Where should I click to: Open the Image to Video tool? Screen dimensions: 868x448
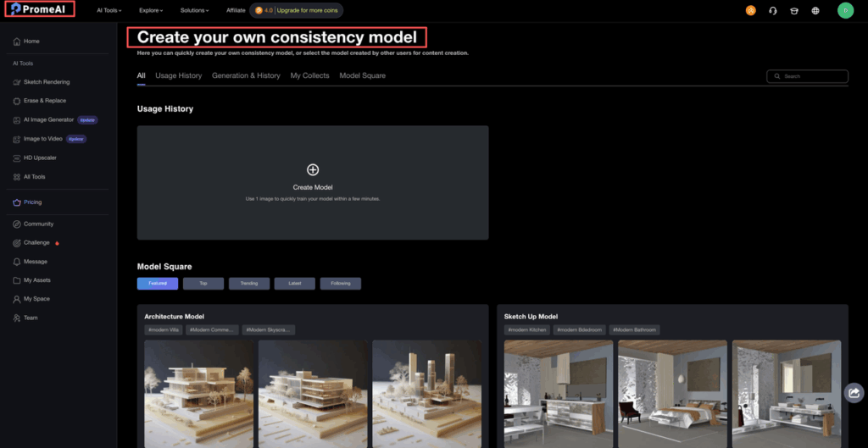pyautogui.click(x=37, y=139)
